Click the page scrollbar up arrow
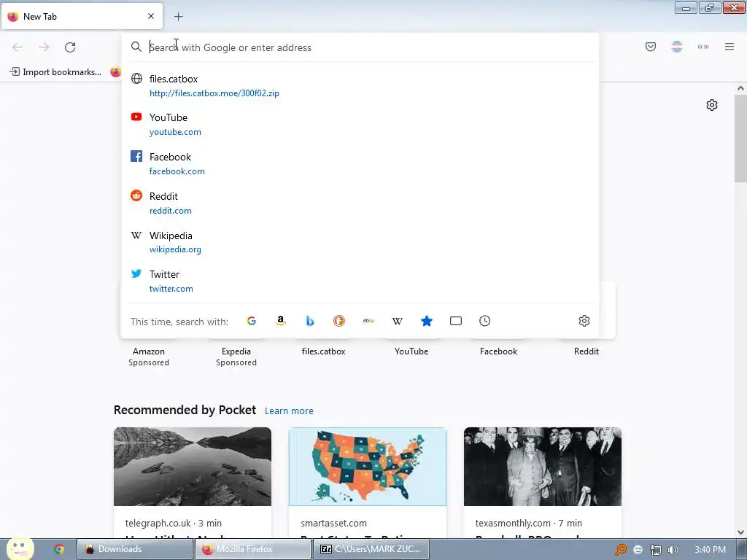Image resolution: width=747 pixels, height=560 pixels. [x=740, y=88]
